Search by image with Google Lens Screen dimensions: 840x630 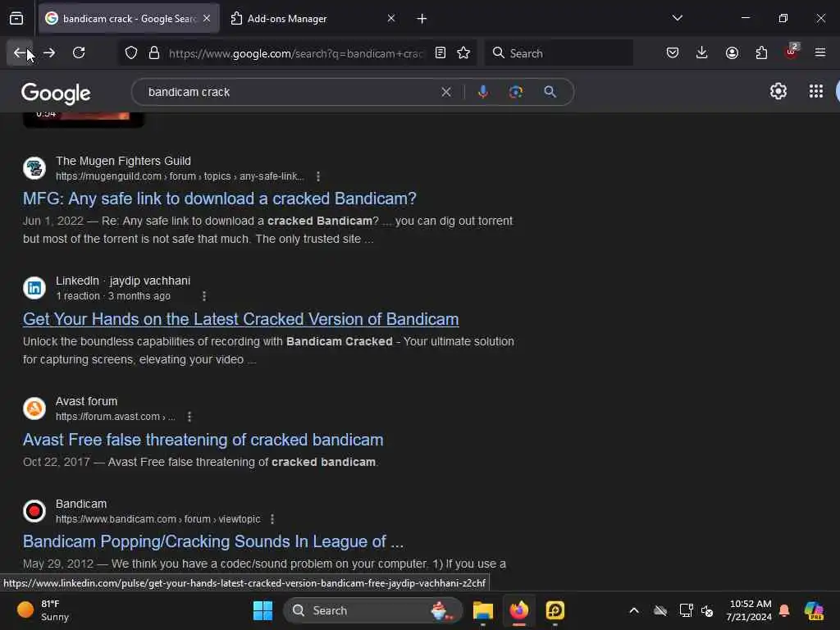pyautogui.click(x=516, y=92)
